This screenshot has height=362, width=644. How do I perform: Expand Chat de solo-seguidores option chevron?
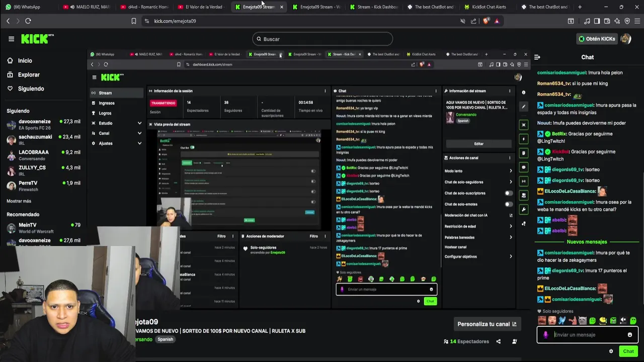pos(511,182)
